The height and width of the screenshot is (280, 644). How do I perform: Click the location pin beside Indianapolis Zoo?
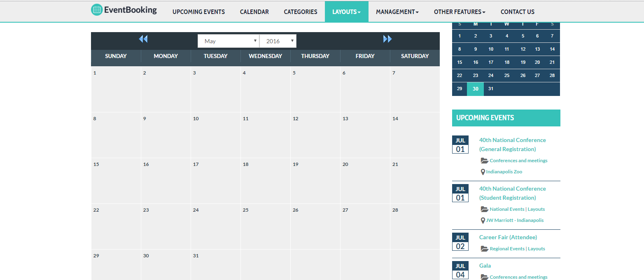click(x=483, y=172)
